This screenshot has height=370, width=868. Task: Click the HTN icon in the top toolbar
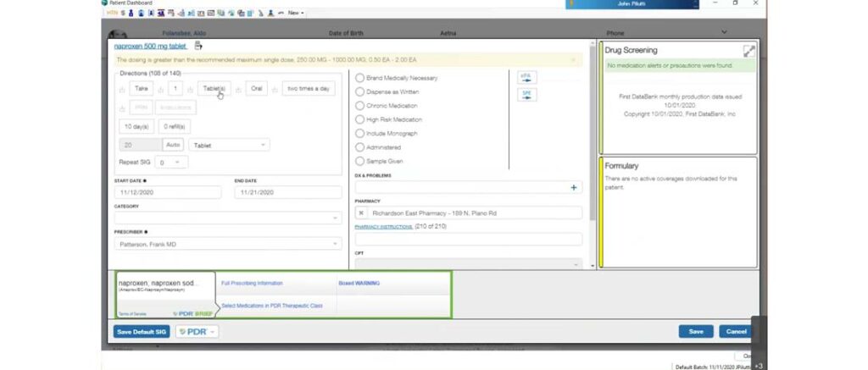pos(113,13)
